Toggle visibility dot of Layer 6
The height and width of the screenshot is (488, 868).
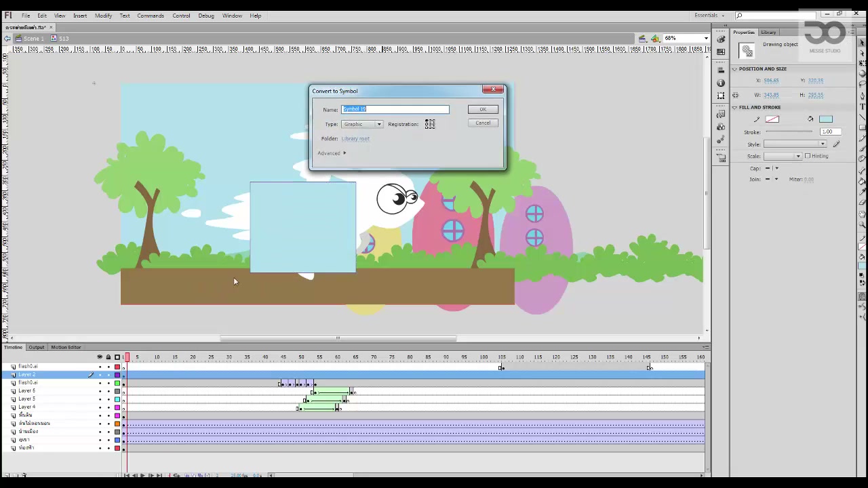100,391
